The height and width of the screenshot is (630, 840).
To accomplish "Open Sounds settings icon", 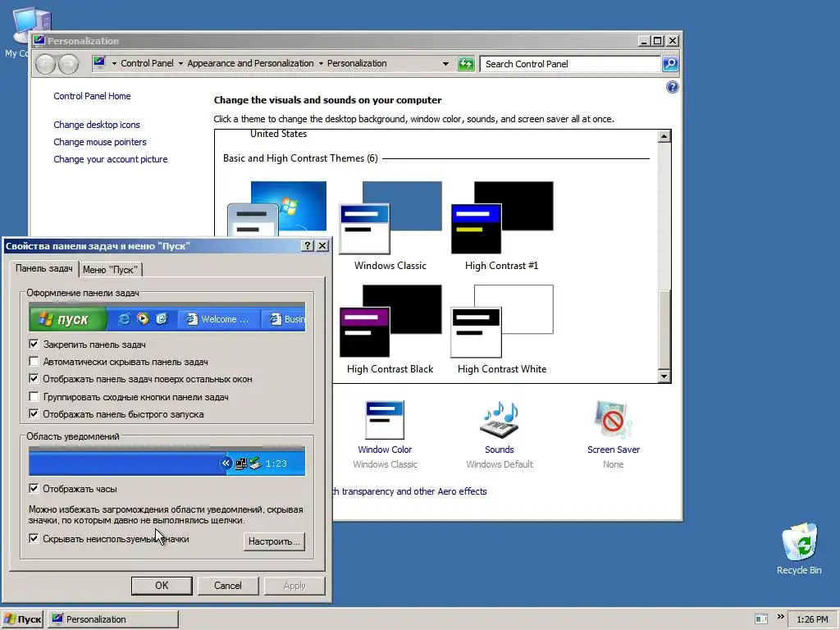I will coord(500,420).
